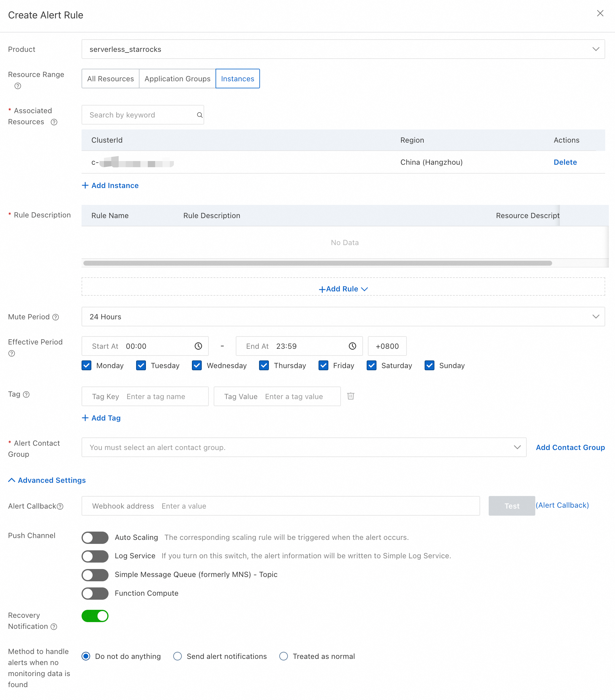This screenshot has height=700, width=615.
Task: Click the Rule Name column header
Action: (110, 216)
